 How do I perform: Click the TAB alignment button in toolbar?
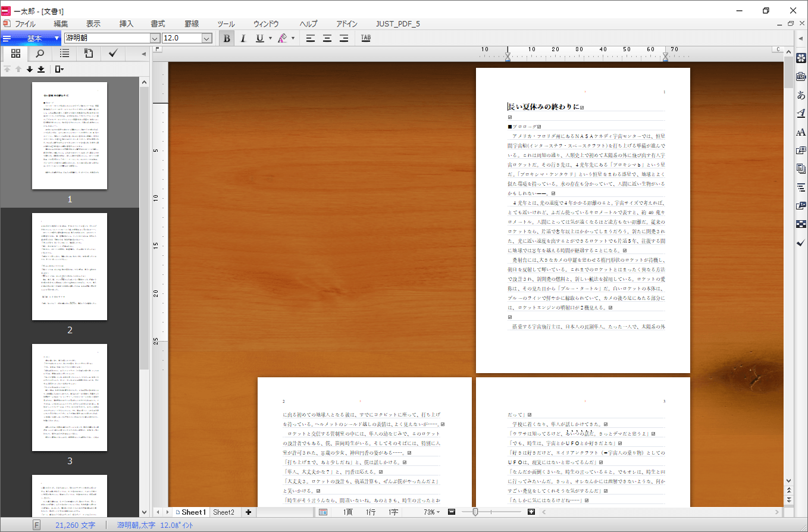click(365, 37)
